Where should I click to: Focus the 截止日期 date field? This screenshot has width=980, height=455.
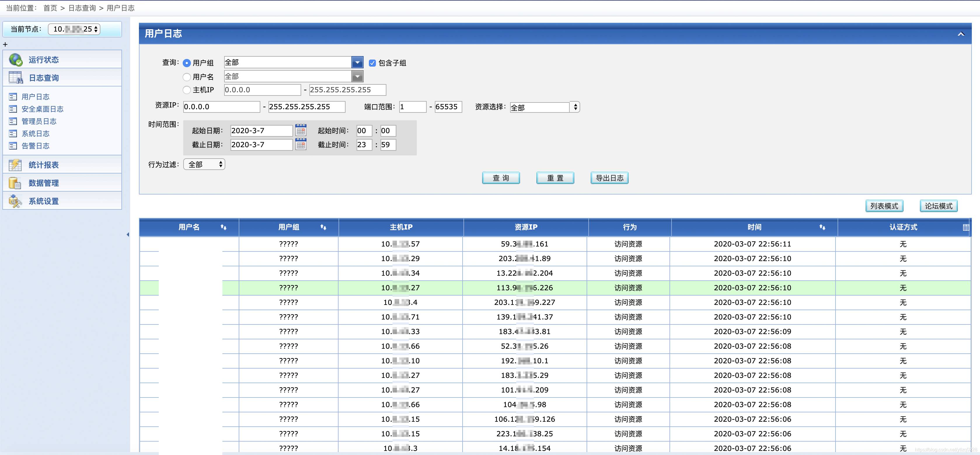coord(262,145)
